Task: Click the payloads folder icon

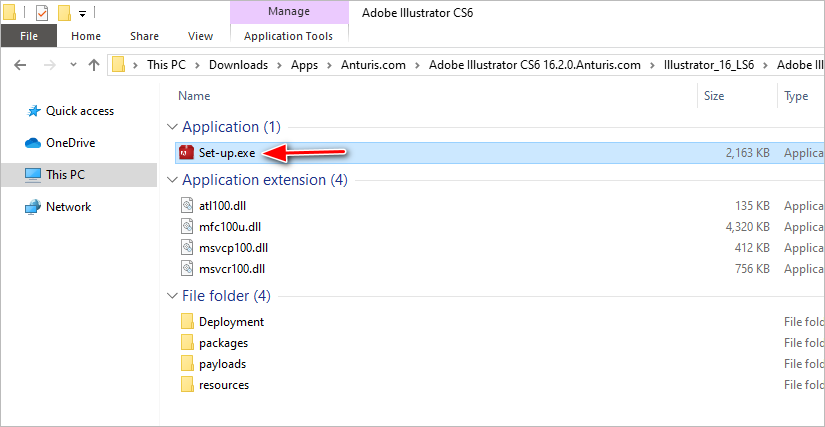Action: pos(186,364)
